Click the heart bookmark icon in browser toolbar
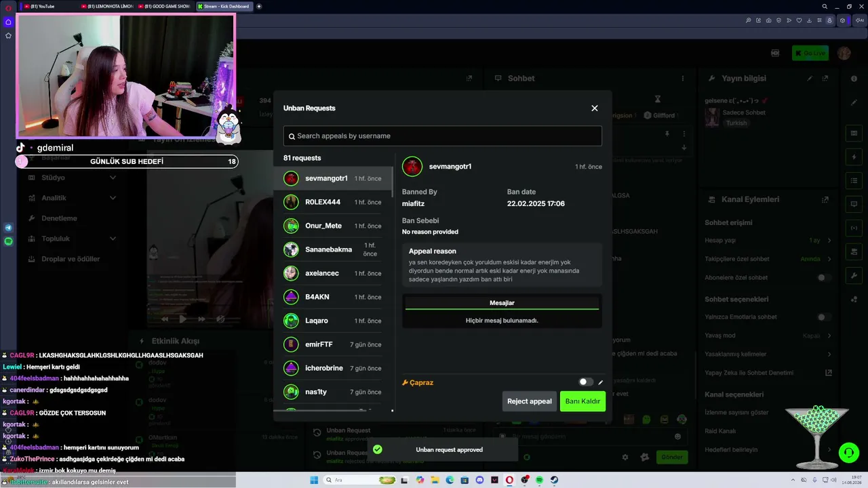 tap(800, 20)
